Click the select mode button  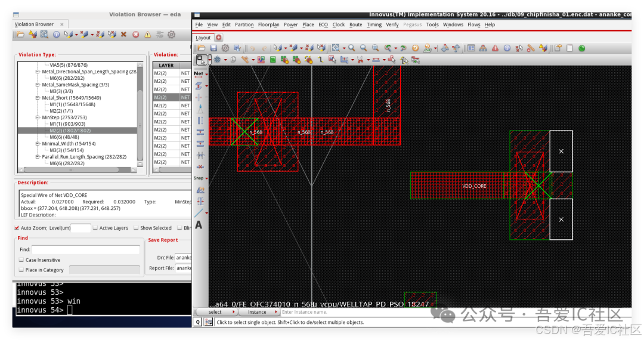pos(215,312)
